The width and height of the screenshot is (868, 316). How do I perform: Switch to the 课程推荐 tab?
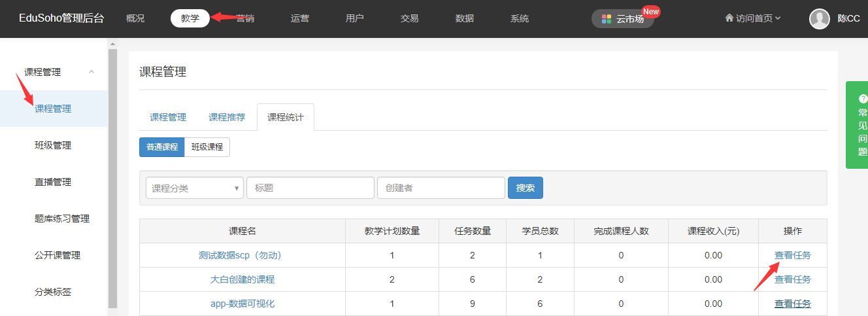pyautogui.click(x=227, y=117)
